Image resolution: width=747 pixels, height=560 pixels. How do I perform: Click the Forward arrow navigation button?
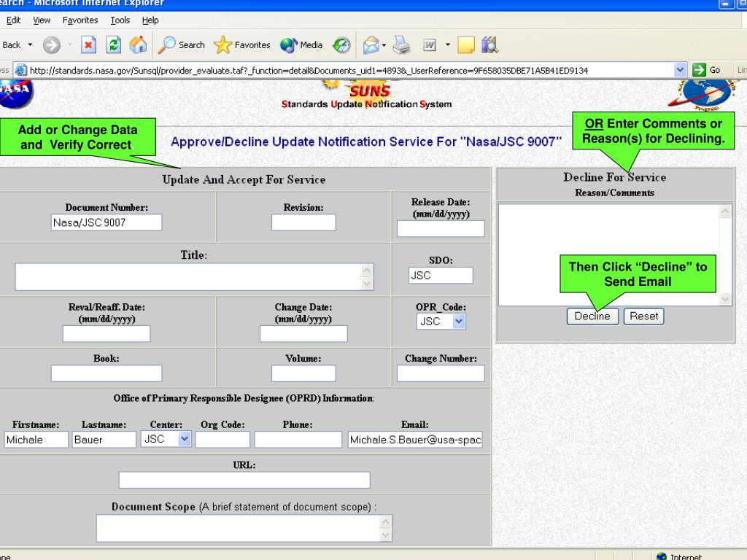52,45
